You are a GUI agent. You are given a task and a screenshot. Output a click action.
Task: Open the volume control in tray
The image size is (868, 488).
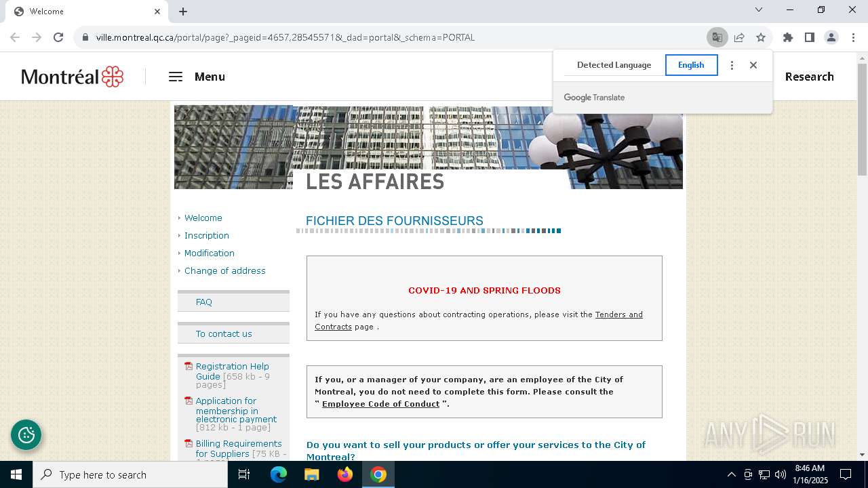781,474
